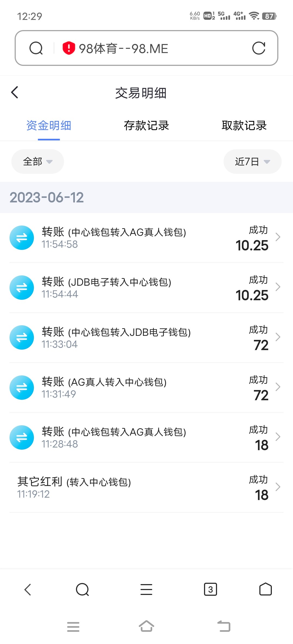Viewport: 293px width, 644px height.
Task: Tap the browser home icon in toolbar
Action: 265,589
